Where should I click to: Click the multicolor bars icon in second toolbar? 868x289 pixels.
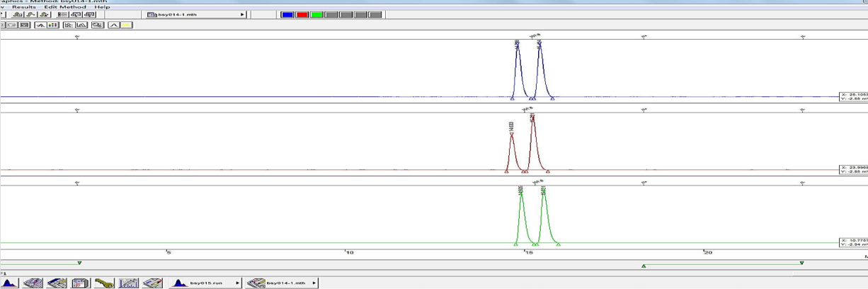53,25
